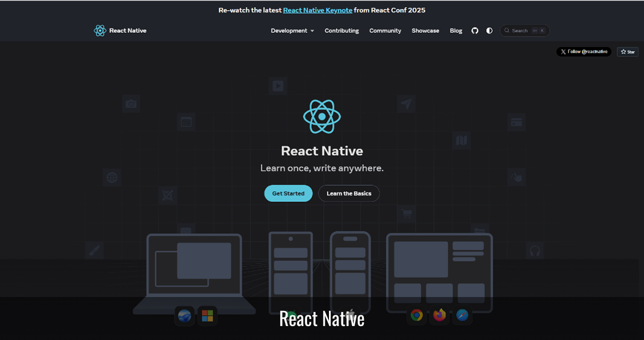644x340 pixels.
Task: Click the globe icon tile
Action: click(x=112, y=177)
